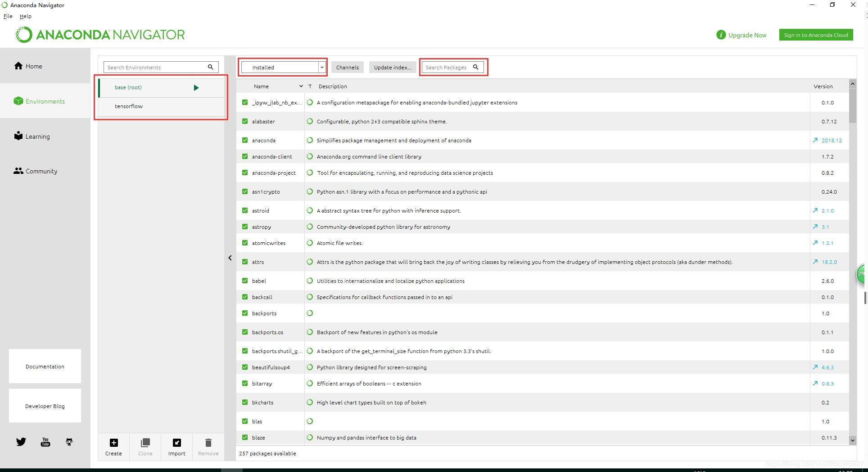
Task: Click the upgrade arrow for astropy 3.1
Action: [815, 227]
